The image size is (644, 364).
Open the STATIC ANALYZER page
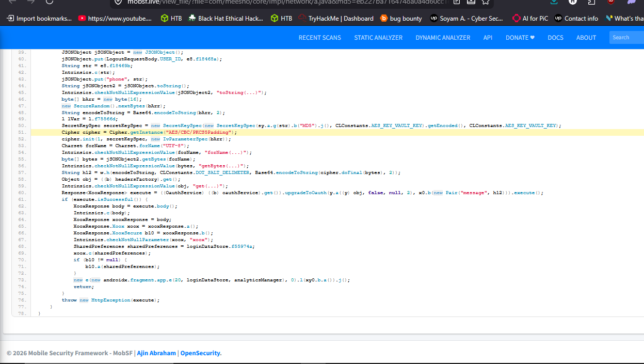point(378,38)
